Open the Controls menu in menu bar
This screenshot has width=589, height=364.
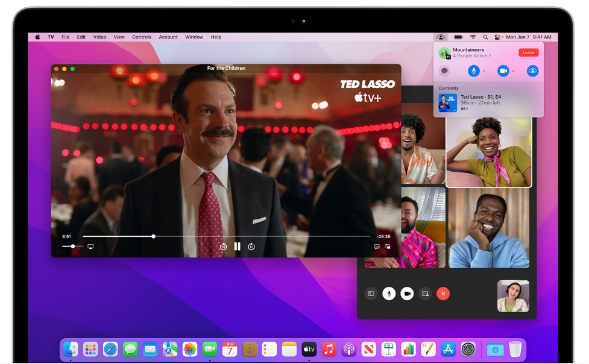tap(142, 37)
